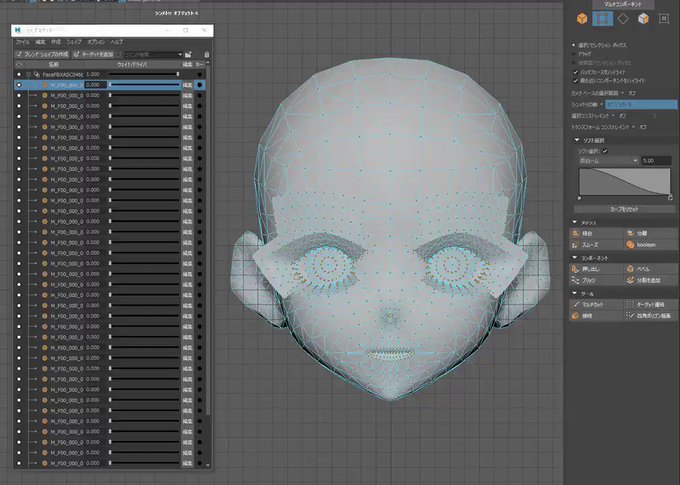Choose the Bevel (ベベル) tool

[650, 269]
